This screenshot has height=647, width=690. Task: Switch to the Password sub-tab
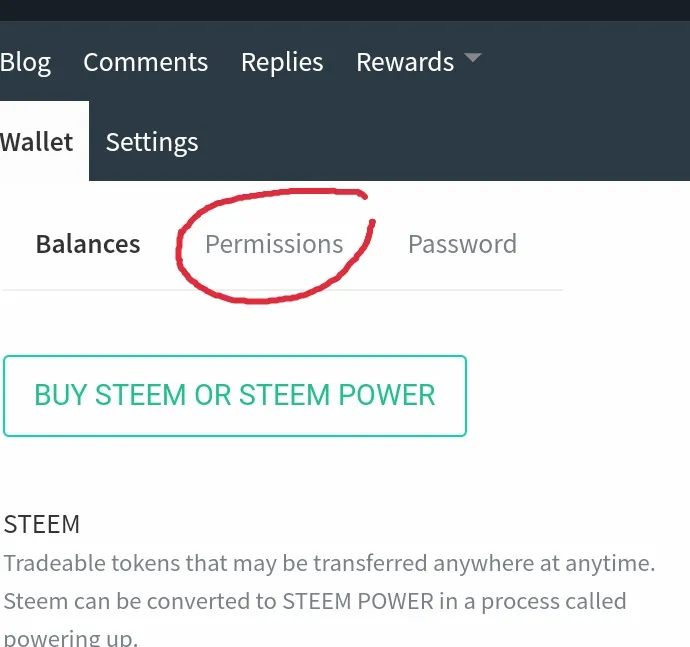(x=462, y=244)
